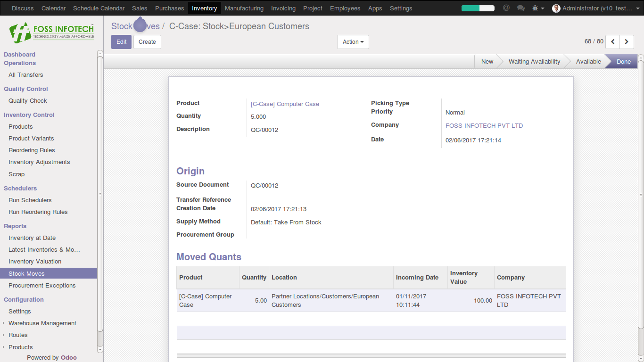The width and height of the screenshot is (644, 362).
Task: Open the Sales menu
Action: pos(140,8)
